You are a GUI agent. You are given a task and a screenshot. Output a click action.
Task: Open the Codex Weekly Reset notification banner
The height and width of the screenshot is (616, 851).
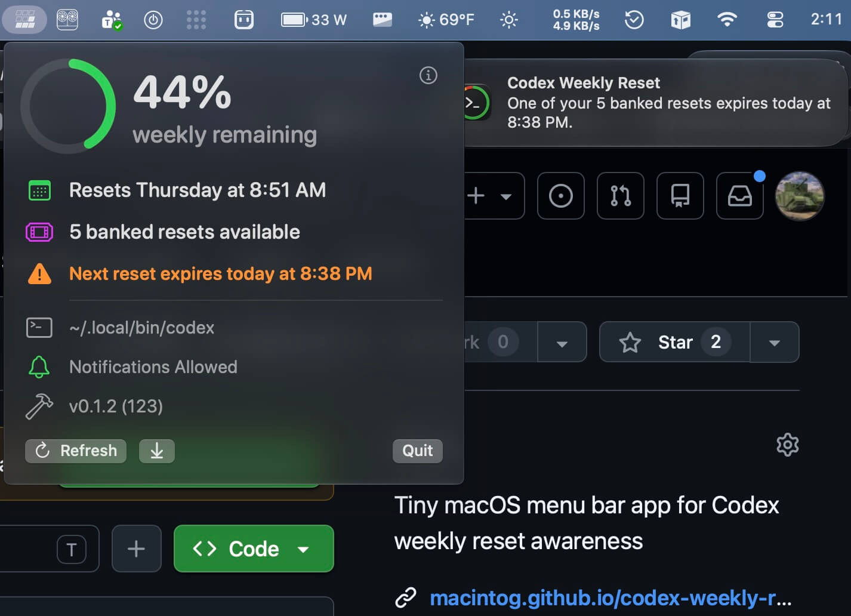pyautogui.click(x=656, y=103)
